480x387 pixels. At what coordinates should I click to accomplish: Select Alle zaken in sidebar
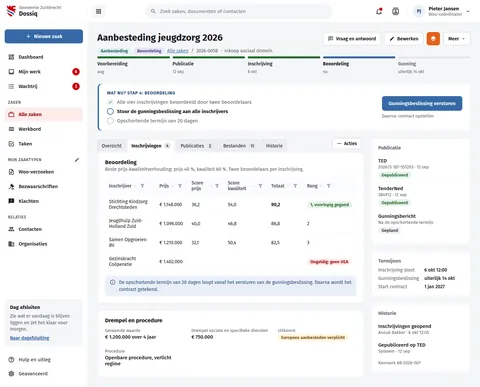pyautogui.click(x=44, y=114)
